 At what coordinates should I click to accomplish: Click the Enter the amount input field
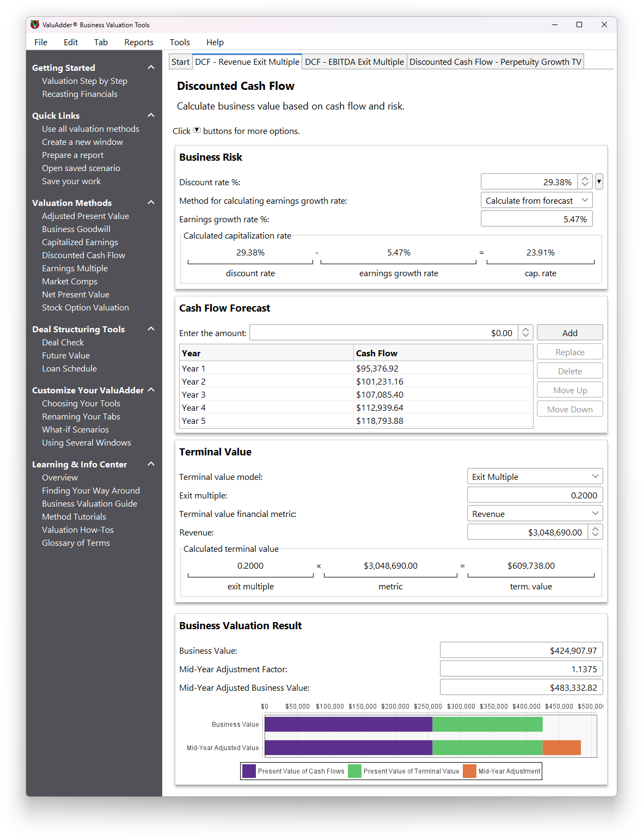tap(384, 333)
